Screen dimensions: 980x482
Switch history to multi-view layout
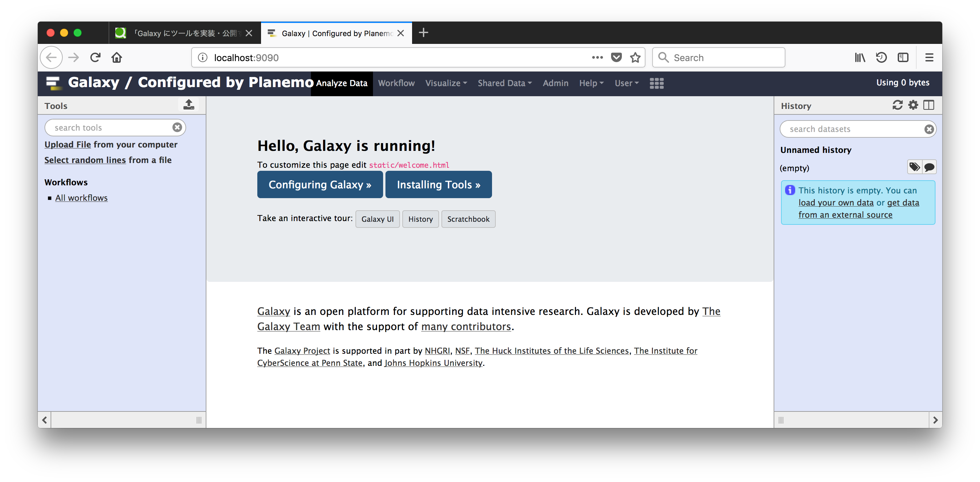(929, 105)
